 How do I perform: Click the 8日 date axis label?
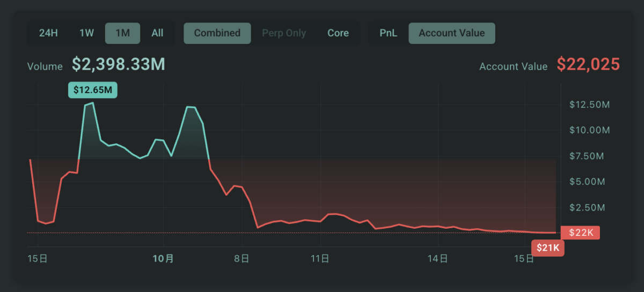click(242, 259)
